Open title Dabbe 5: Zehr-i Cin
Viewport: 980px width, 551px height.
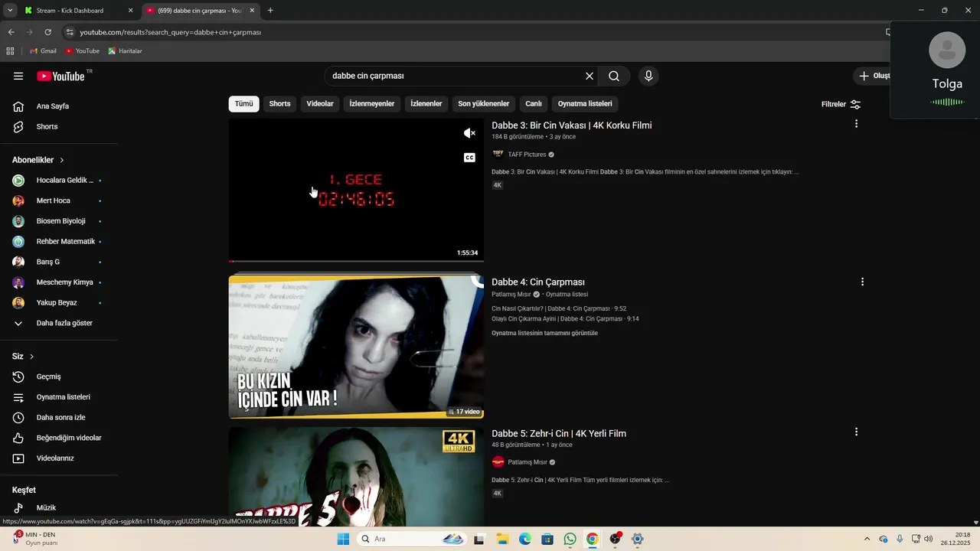tap(559, 434)
